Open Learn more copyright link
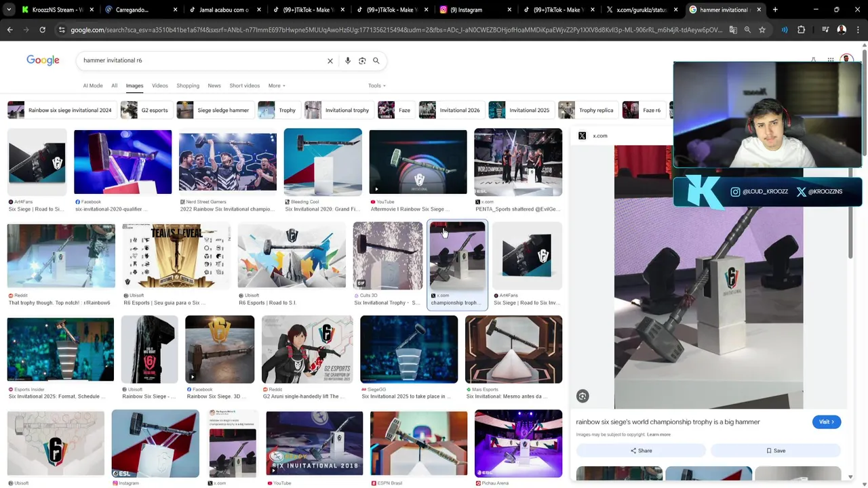This screenshot has width=868, height=488. point(658,434)
